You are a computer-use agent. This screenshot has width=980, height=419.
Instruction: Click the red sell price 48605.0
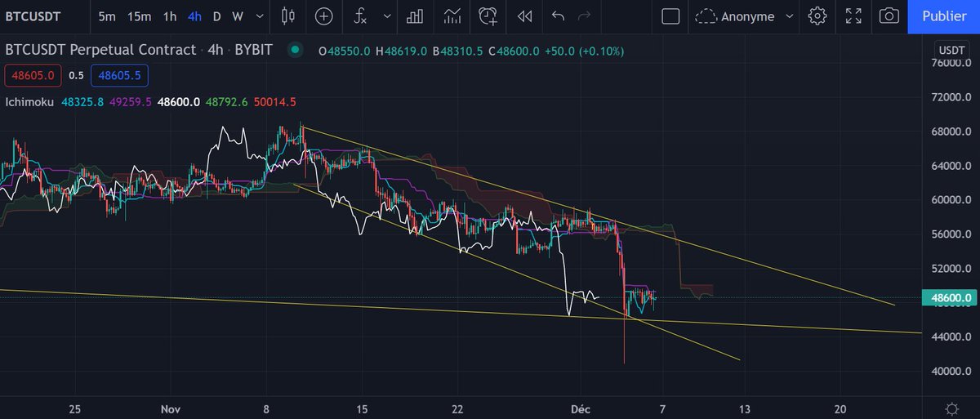point(34,75)
